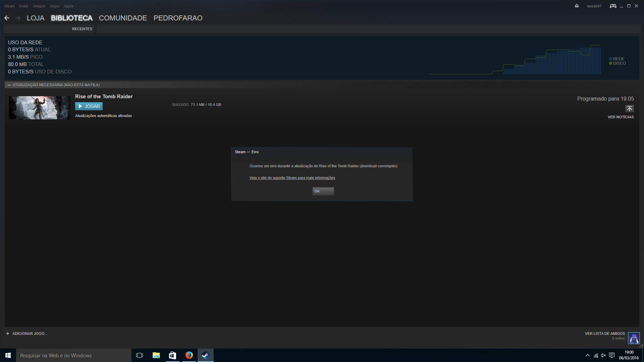The width and height of the screenshot is (644, 362).
Task: Click Ver Notícias for Tomb Raider
Action: [x=621, y=117]
